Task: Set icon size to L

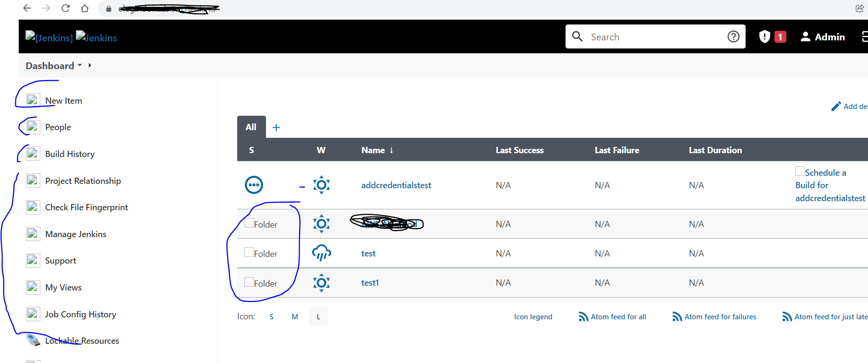Action: [318, 316]
